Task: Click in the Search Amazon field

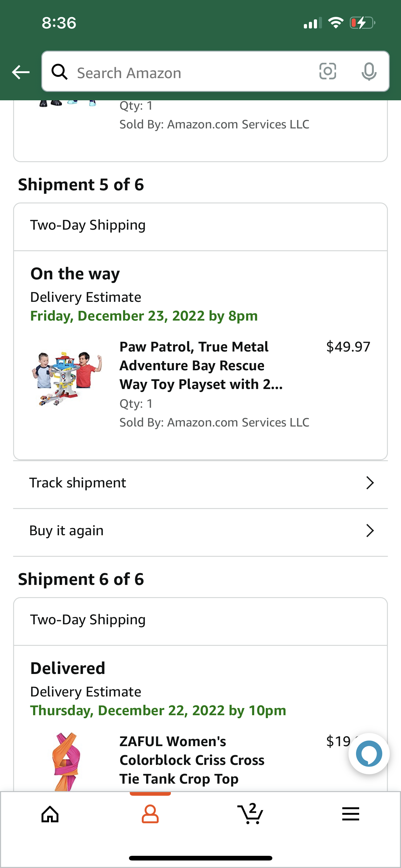Action: [x=192, y=73]
